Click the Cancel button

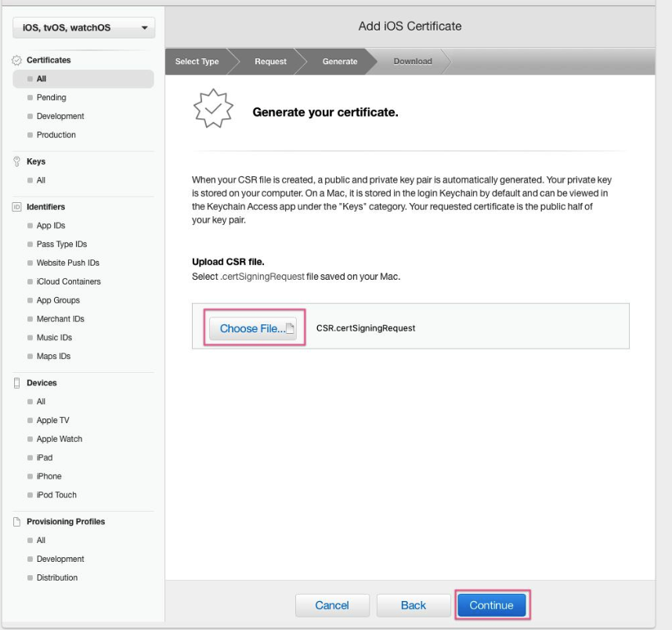coord(332,606)
